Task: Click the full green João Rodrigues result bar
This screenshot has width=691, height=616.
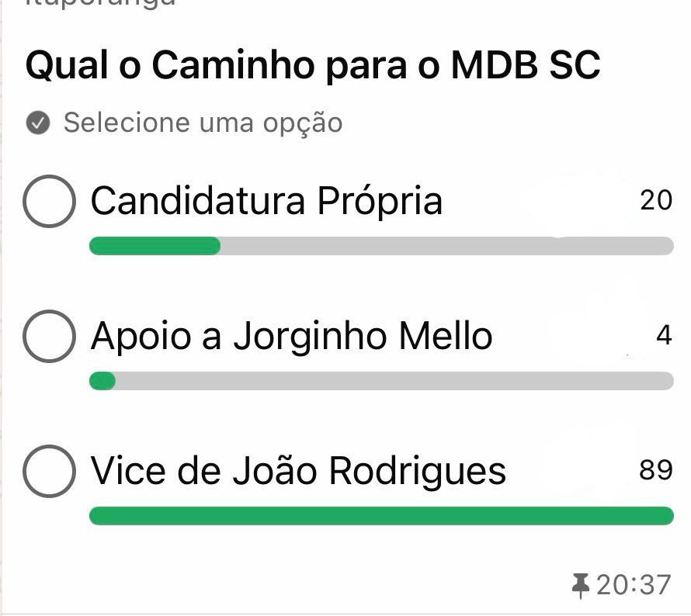Action: [381, 516]
